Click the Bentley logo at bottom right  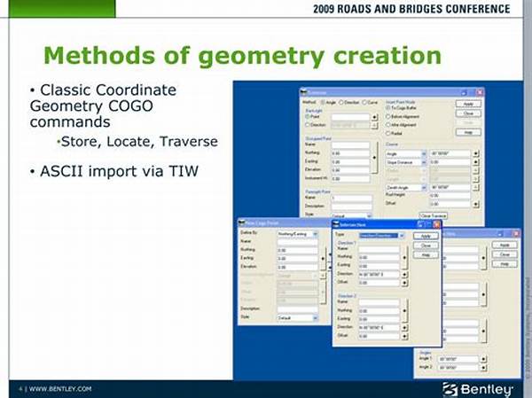(x=477, y=387)
